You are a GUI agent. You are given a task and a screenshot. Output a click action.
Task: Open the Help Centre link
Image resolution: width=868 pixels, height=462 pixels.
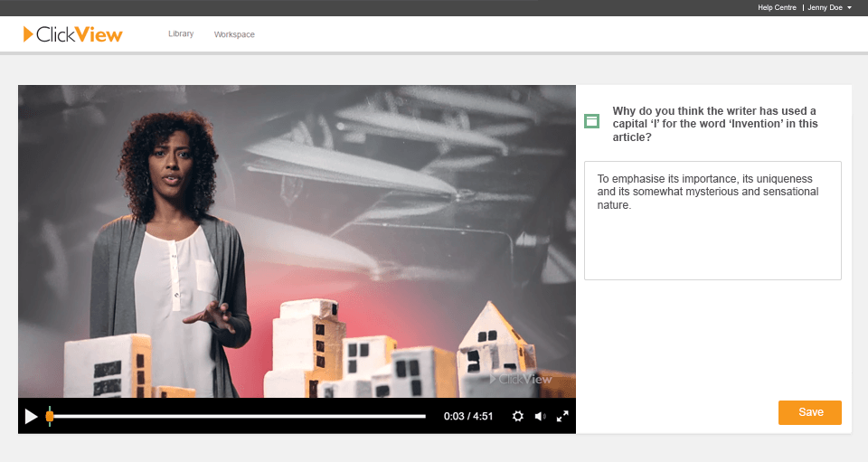777,7
